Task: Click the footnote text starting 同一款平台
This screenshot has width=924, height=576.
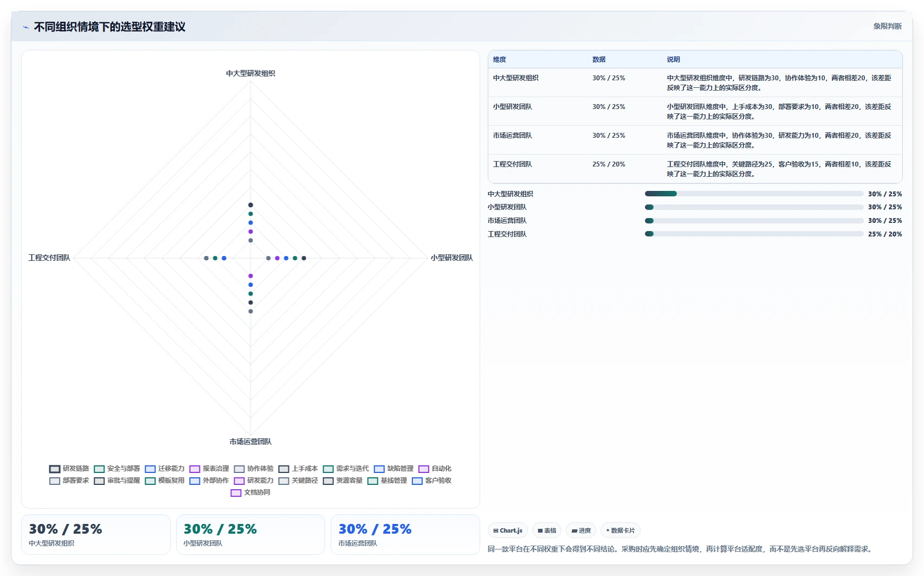Action: pyautogui.click(x=681, y=549)
